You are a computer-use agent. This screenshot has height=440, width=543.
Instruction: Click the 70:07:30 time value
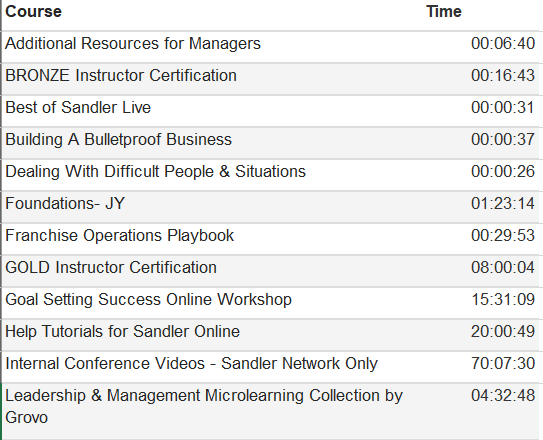click(x=503, y=363)
